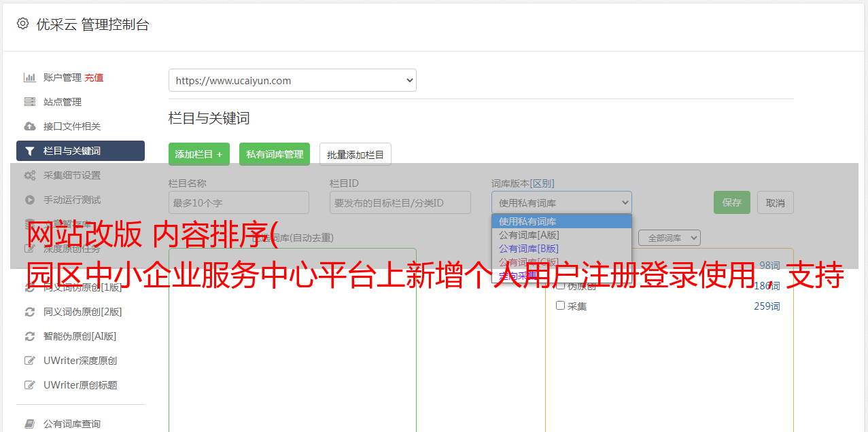
Task: Click the red 充值 recharge link
Action: (94, 77)
